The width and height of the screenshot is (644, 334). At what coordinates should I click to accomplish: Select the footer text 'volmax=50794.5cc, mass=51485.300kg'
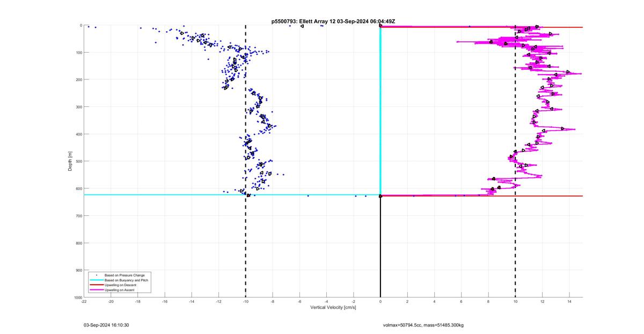[423, 325]
